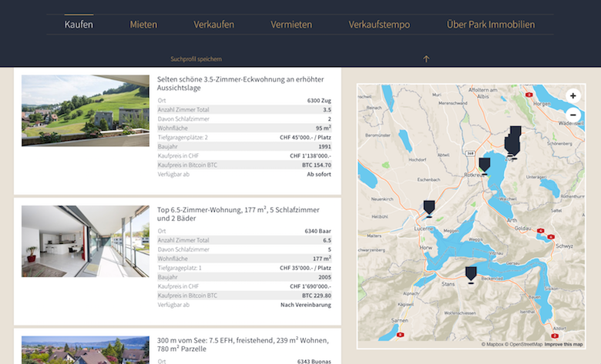Open Über Park Immobilien page
This screenshot has width=601, height=364.
(x=491, y=25)
